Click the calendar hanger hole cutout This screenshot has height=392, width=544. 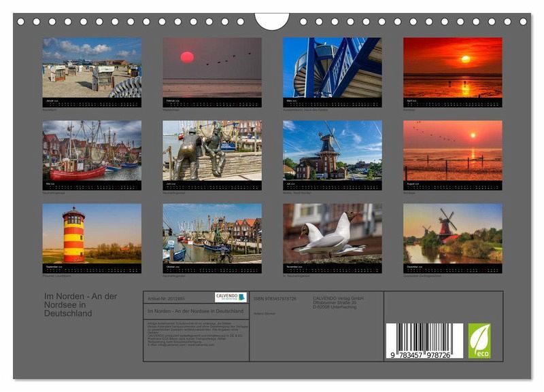tap(271, 20)
